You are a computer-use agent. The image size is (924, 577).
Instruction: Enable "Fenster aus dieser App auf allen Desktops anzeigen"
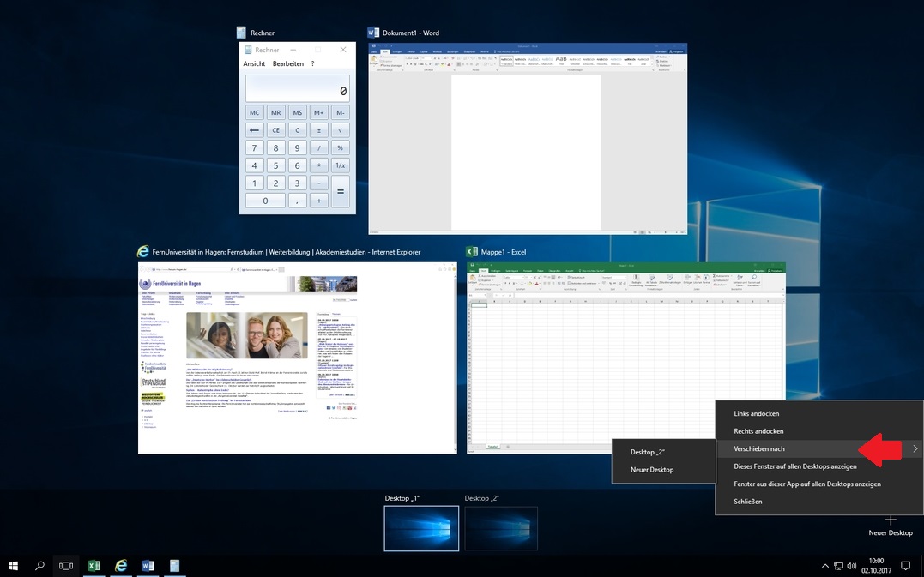[x=807, y=484]
